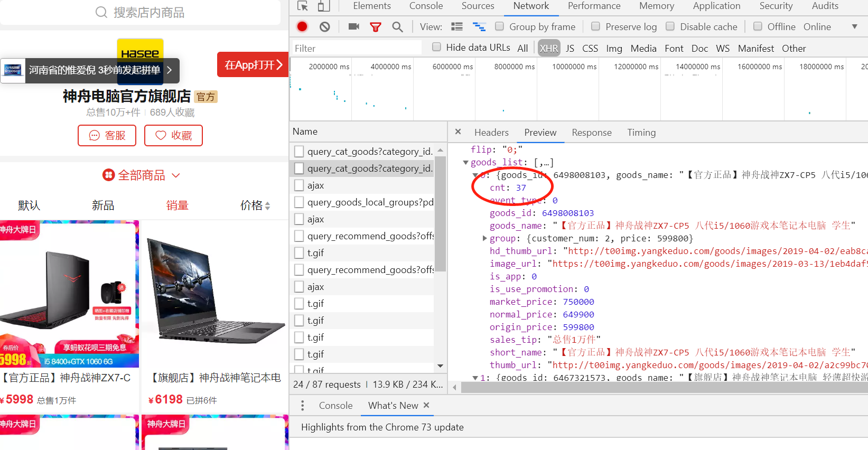Open the group-buy notification banner arrow

click(169, 70)
